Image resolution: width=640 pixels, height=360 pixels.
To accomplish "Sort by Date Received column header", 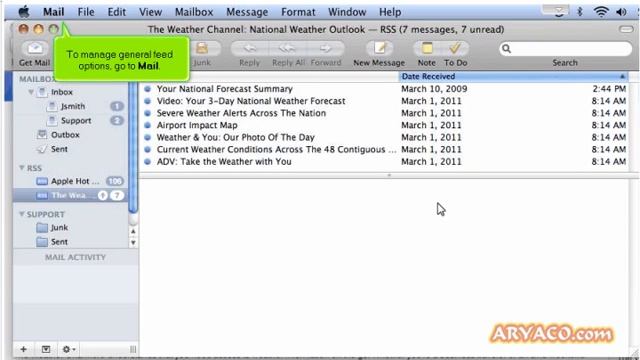I will (513, 76).
